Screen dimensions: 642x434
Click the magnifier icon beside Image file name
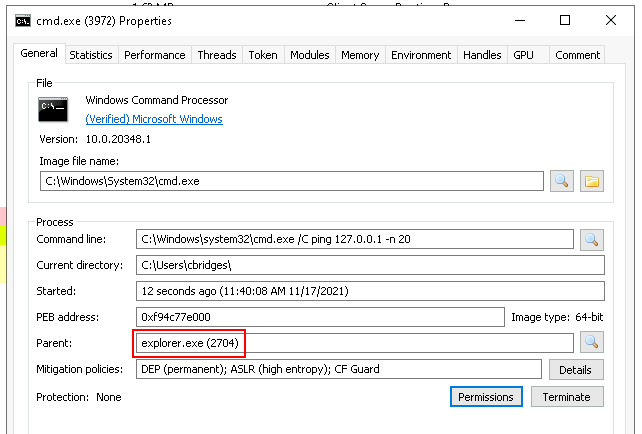pyautogui.click(x=562, y=181)
